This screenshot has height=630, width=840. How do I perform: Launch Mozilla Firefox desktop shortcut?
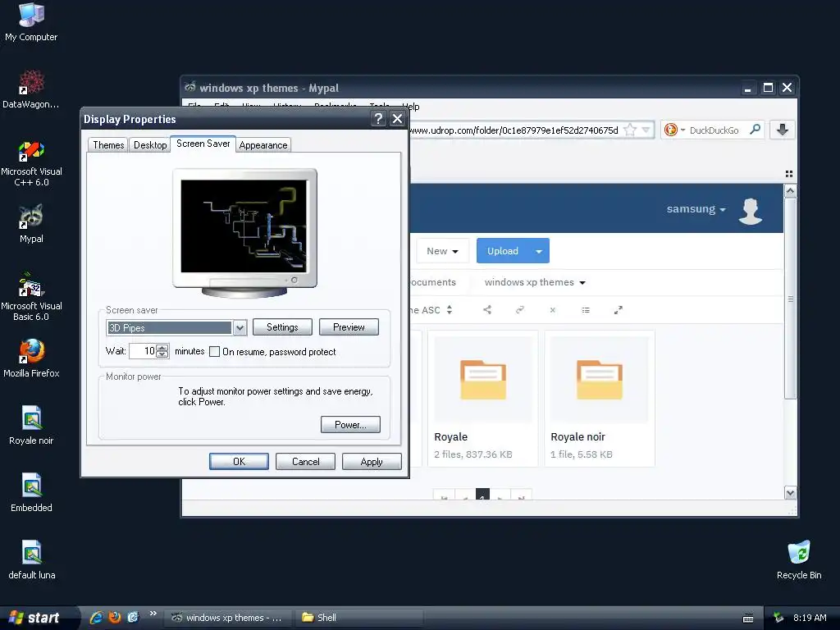tap(31, 358)
